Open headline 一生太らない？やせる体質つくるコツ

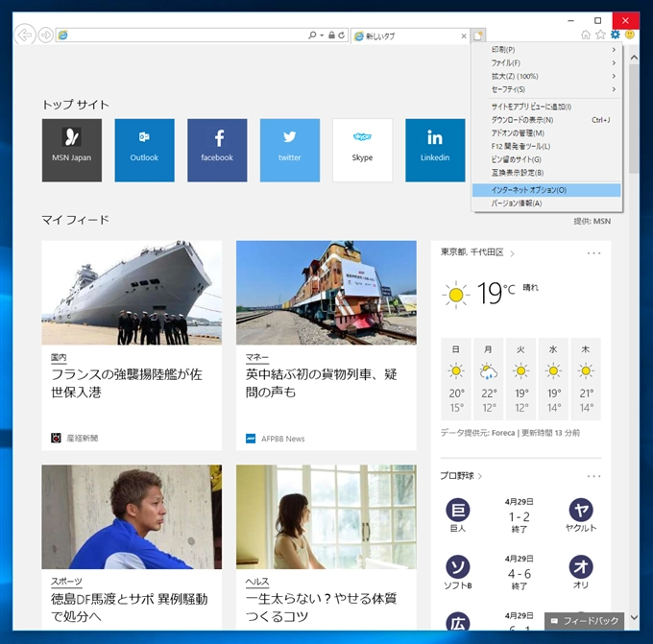(x=321, y=608)
